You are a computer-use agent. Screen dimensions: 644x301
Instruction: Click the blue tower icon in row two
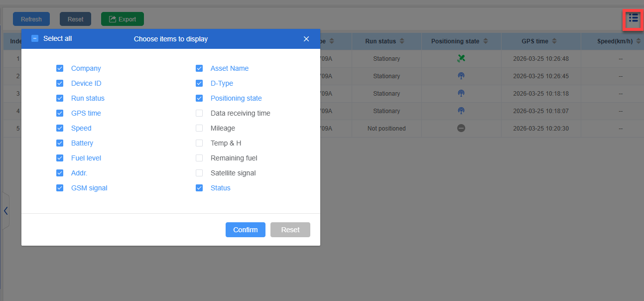coord(461,76)
